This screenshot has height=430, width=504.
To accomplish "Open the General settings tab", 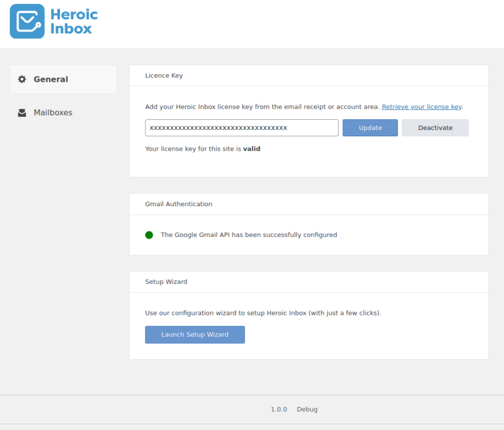I will [64, 80].
